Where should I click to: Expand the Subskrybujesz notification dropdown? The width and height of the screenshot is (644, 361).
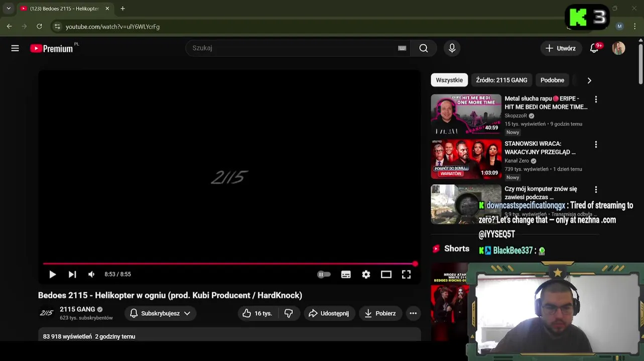click(160, 313)
